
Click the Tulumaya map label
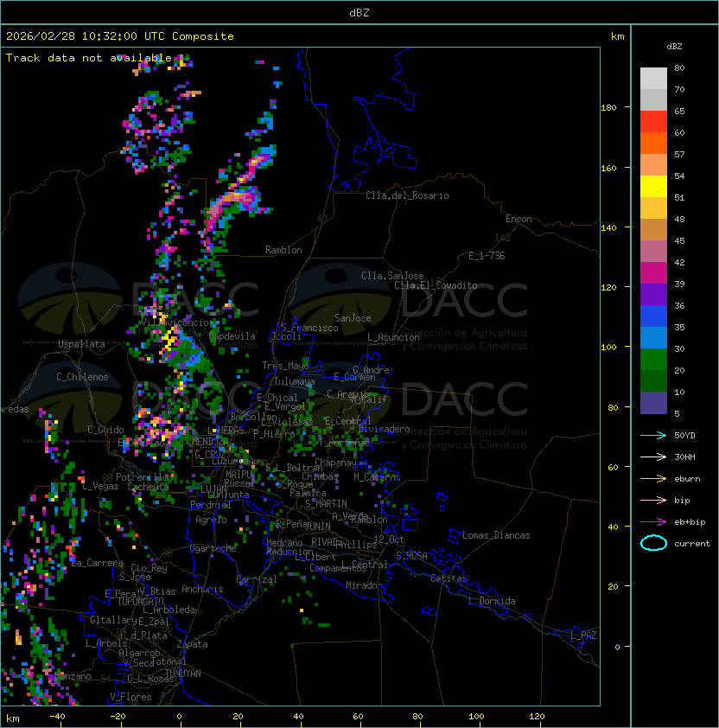[295, 381]
